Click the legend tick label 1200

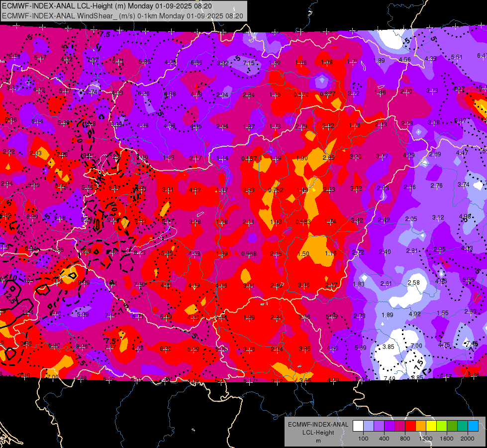coord(426,439)
